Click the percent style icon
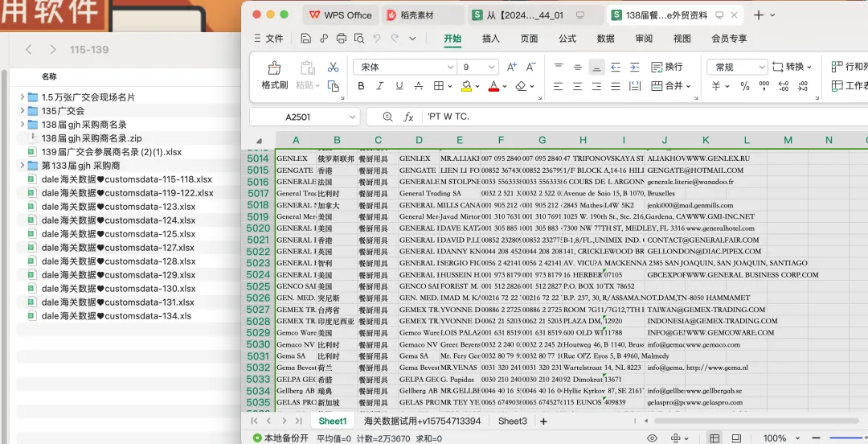868x444 pixels. click(x=745, y=86)
